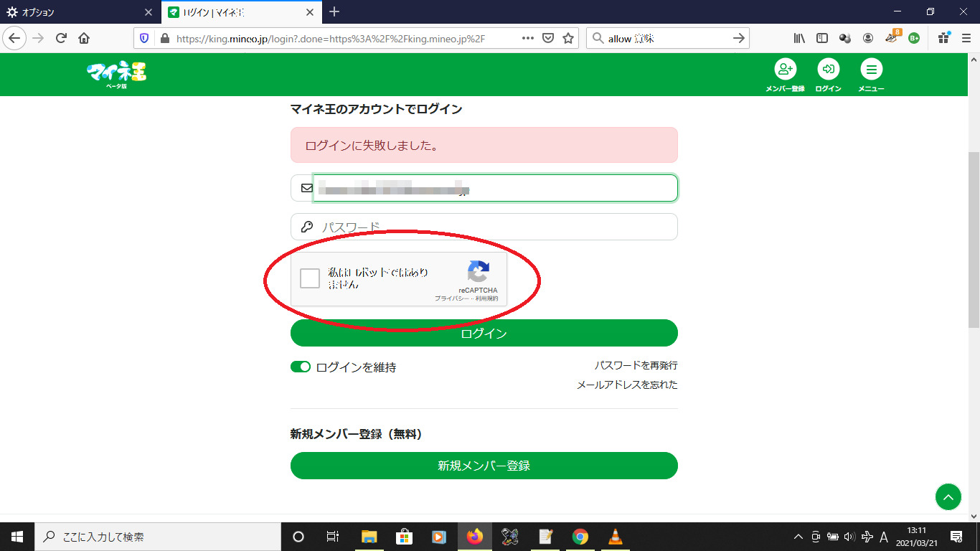This screenshot has width=980, height=551.
Task: Open the パスワードを再発行 link
Action: [636, 365]
